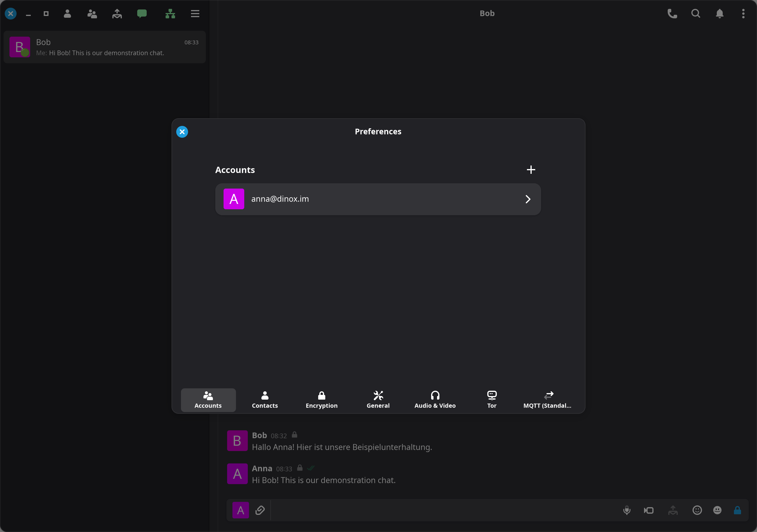Click the Accounts section heading
Screen dimensions: 757x532
tap(235, 170)
